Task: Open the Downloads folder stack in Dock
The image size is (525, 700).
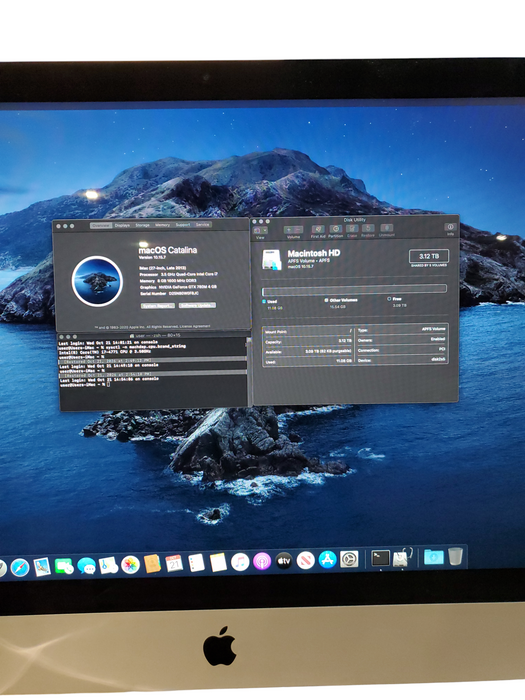Action: click(x=433, y=557)
